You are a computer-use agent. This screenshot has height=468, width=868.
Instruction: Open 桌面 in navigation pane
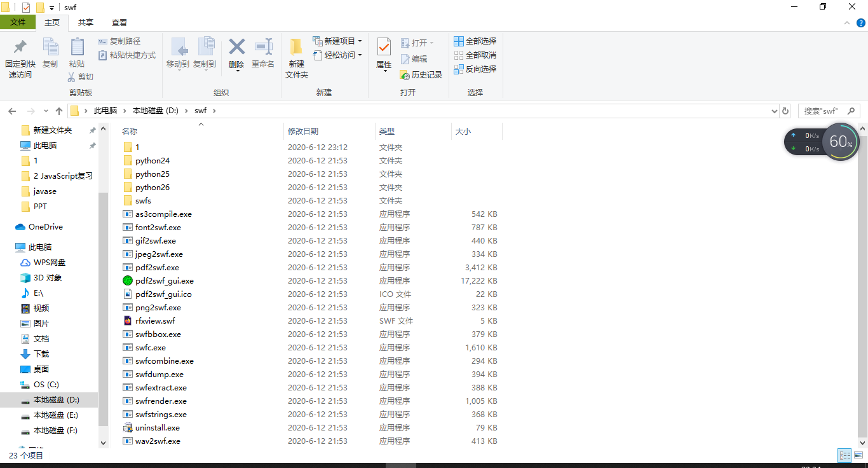pos(41,369)
